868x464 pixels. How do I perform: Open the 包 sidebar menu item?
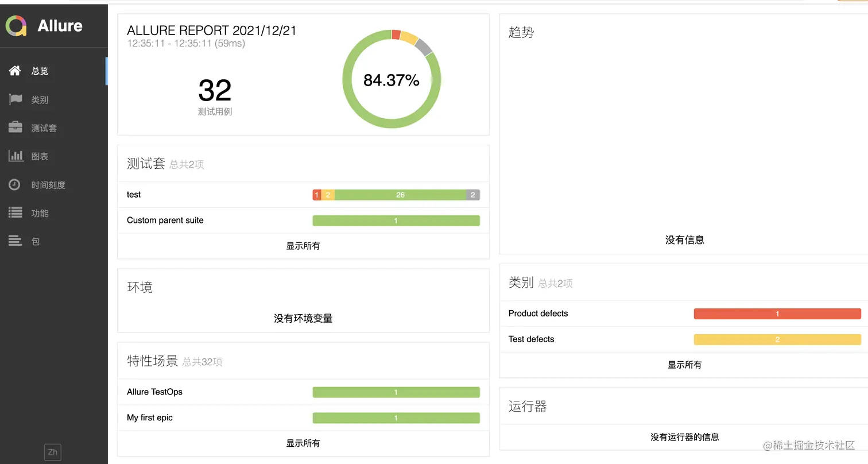tap(54, 242)
